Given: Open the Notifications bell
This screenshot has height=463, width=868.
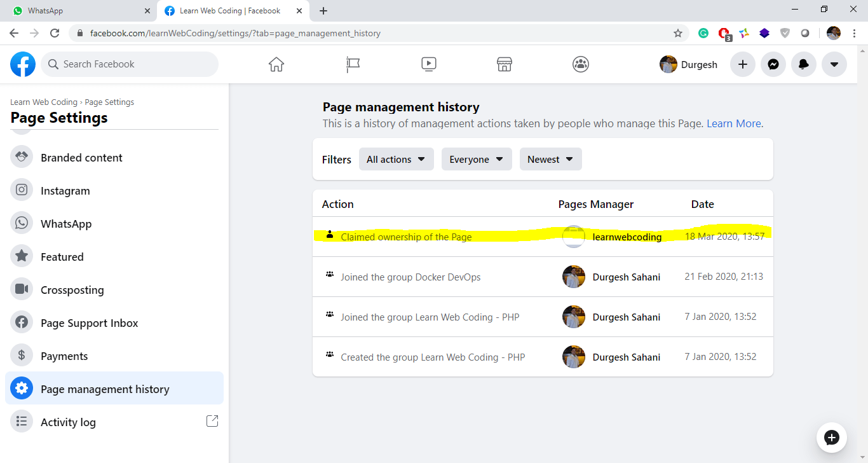Looking at the screenshot, I should (804, 64).
